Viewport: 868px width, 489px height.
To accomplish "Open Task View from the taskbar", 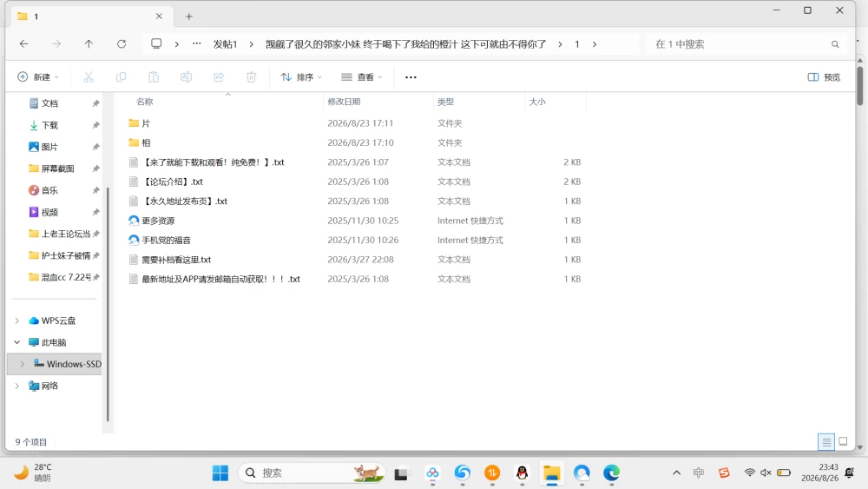I will [401, 473].
